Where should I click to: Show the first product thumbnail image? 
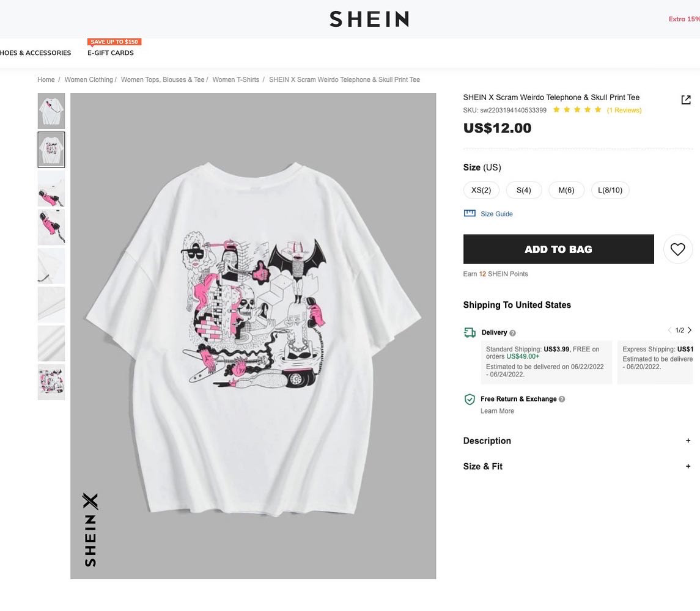pyautogui.click(x=51, y=111)
